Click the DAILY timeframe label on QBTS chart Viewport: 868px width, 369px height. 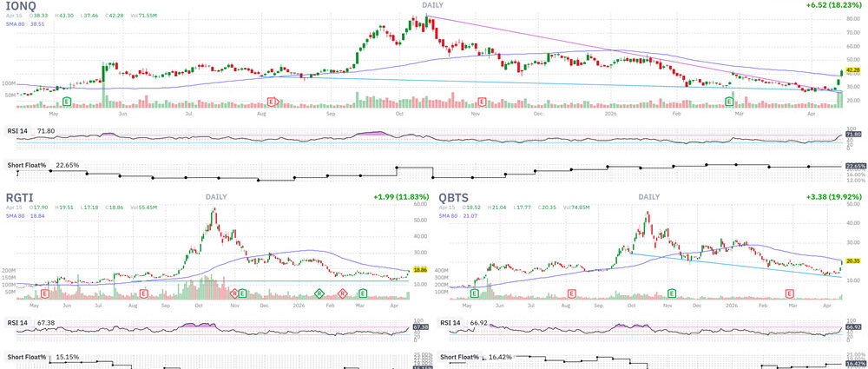[x=649, y=197]
